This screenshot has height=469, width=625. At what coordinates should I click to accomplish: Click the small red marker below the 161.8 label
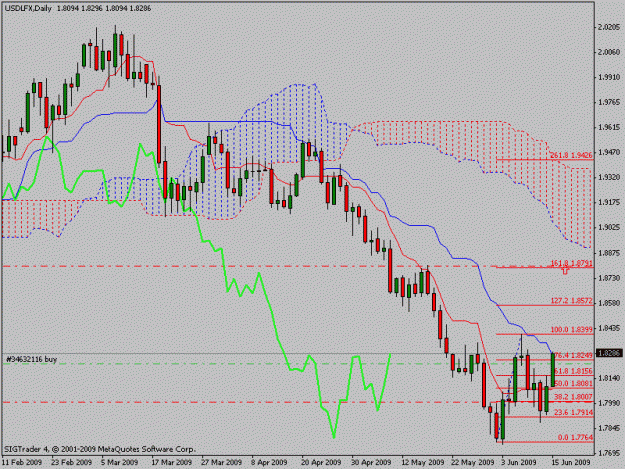tap(565, 271)
